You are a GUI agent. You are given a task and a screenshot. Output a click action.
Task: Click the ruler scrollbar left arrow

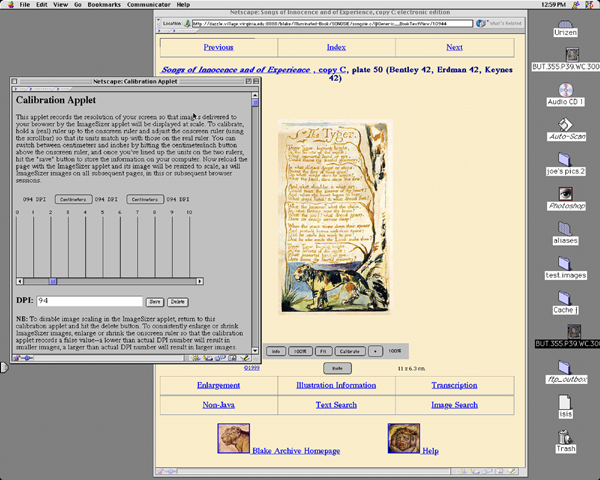pos(20,281)
